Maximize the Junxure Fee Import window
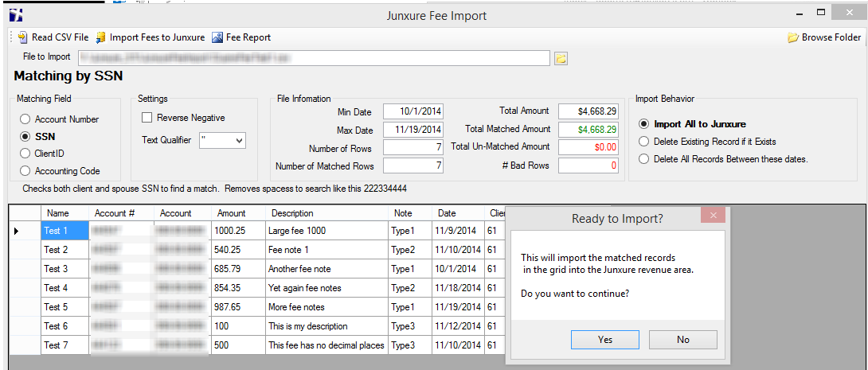The height and width of the screenshot is (370, 868). point(821,12)
